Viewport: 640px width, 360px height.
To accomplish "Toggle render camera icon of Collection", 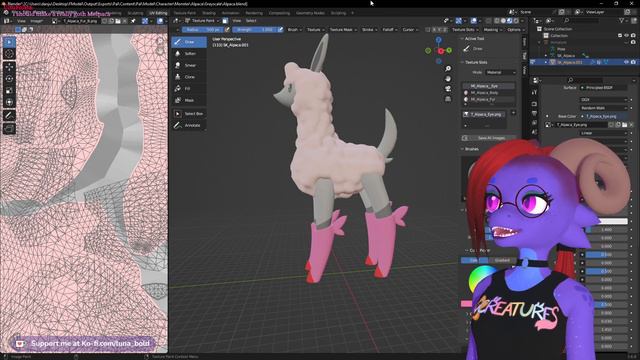I will (633, 36).
